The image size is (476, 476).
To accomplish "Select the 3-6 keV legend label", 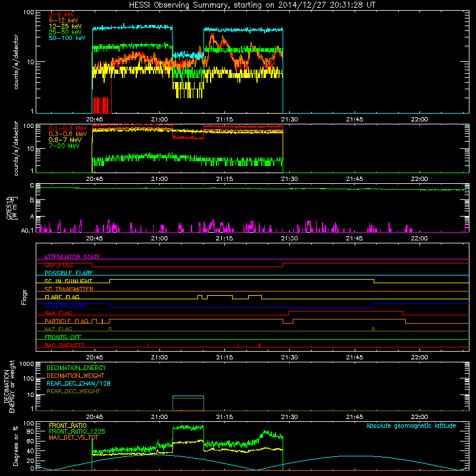I will [61, 14].
